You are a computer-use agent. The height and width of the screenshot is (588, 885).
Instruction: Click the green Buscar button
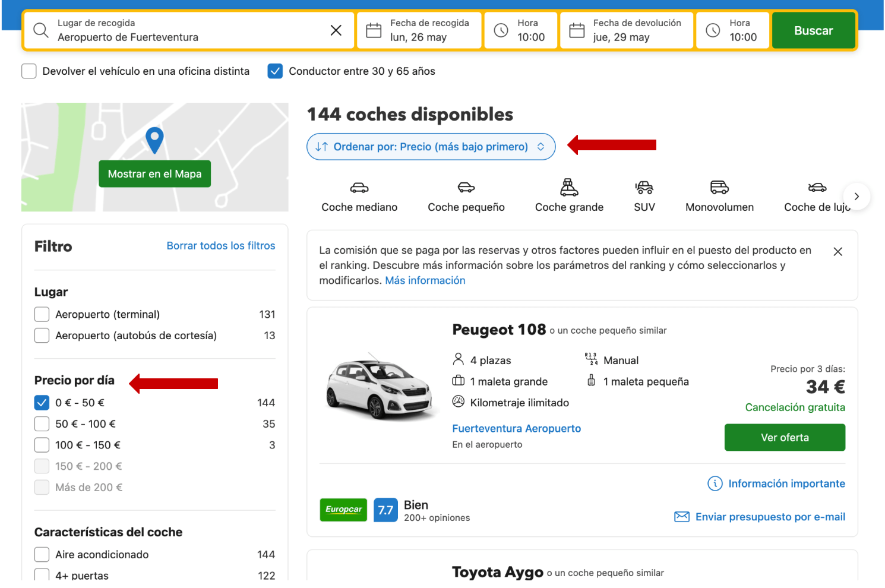click(x=813, y=30)
